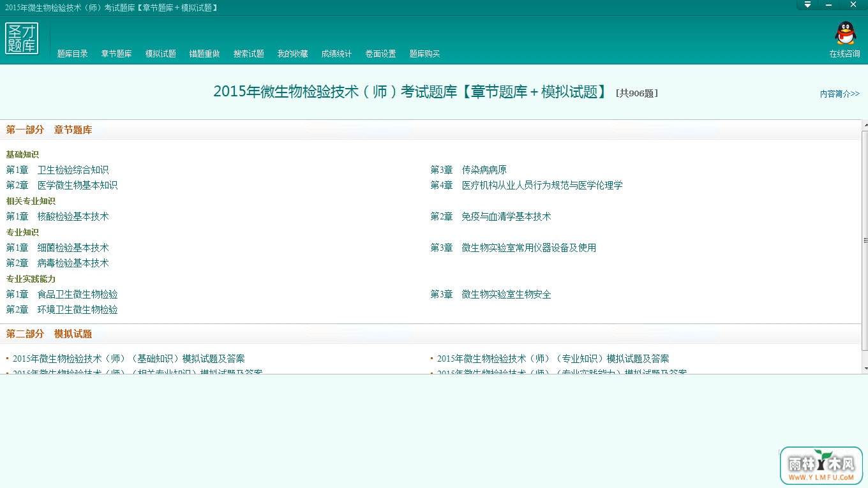Go to 我的收藏 menu item
This screenshot has width=868, height=488.
tap(293, 54)
